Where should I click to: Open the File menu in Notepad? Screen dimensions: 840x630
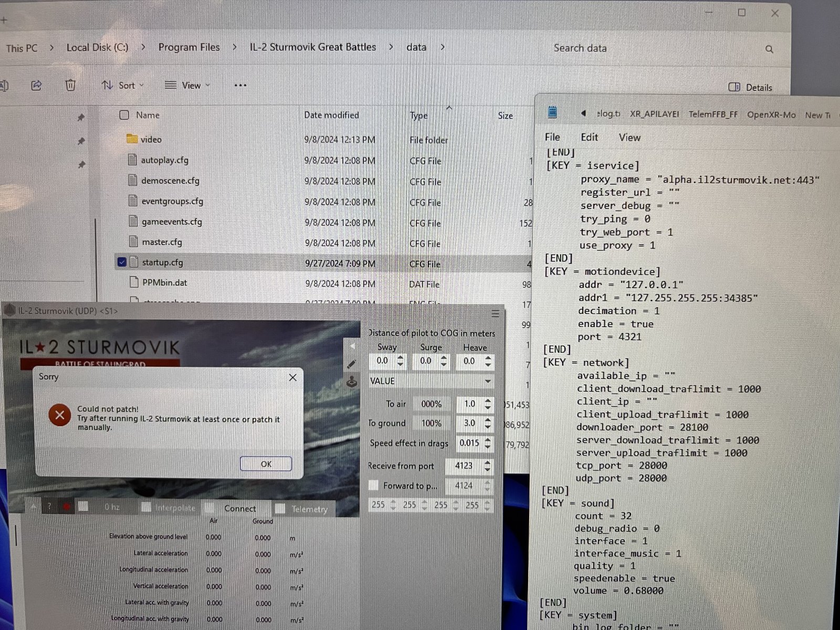point(552,137)
